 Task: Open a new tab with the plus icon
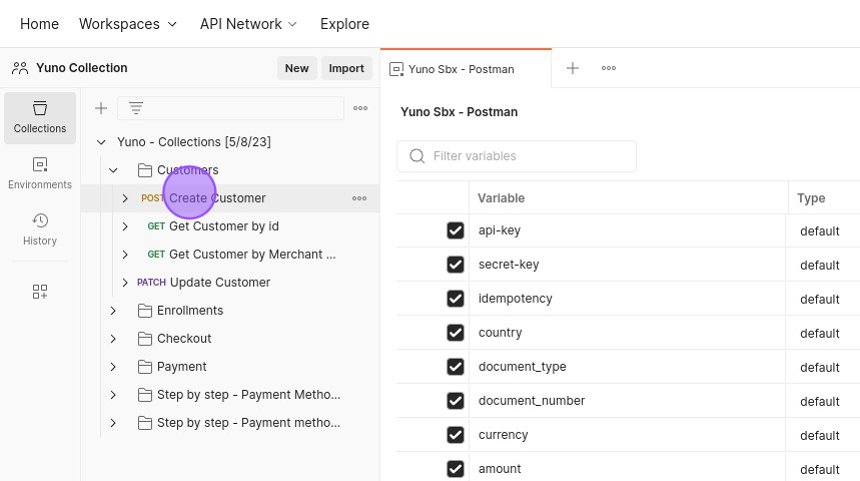(573, 68)
